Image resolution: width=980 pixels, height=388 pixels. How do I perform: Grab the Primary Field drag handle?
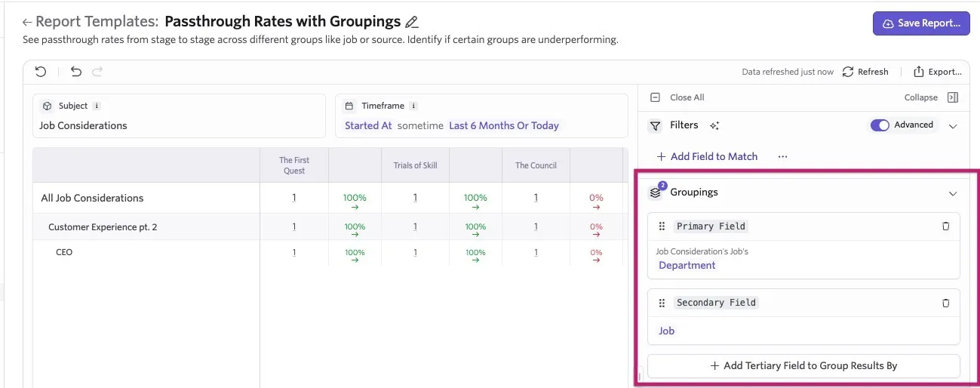(662, 226)
